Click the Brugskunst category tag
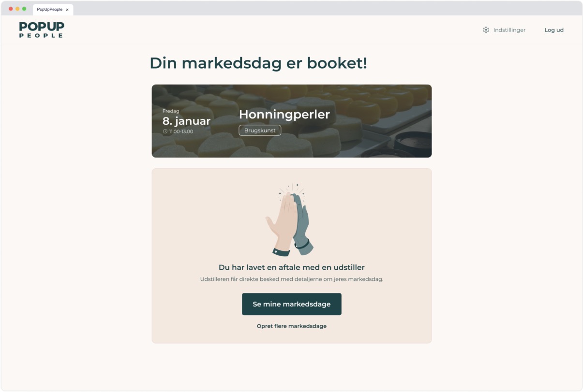Screen dimensions: 583x392 (x=260, y=130)
